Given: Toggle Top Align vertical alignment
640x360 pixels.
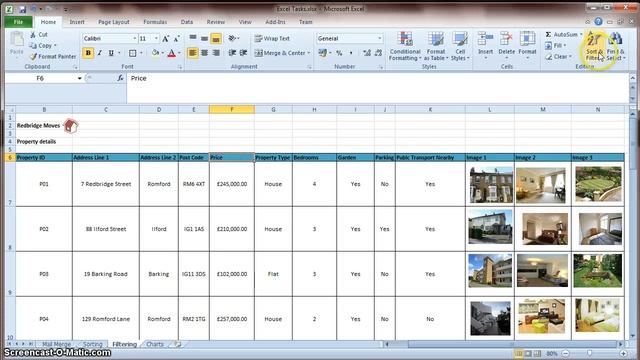Looking at the screenshot, I should (x=193, y=38).
